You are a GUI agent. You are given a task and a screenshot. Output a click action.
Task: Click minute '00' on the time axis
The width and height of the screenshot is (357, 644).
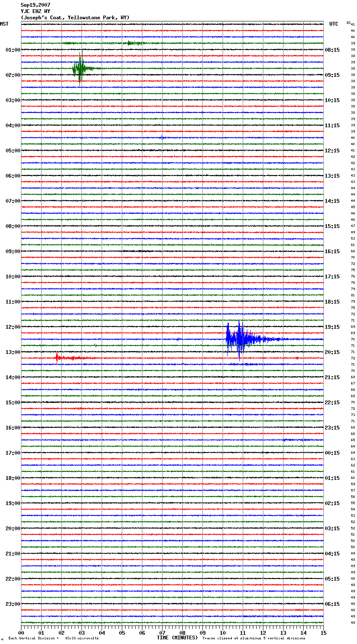point(21,633)
